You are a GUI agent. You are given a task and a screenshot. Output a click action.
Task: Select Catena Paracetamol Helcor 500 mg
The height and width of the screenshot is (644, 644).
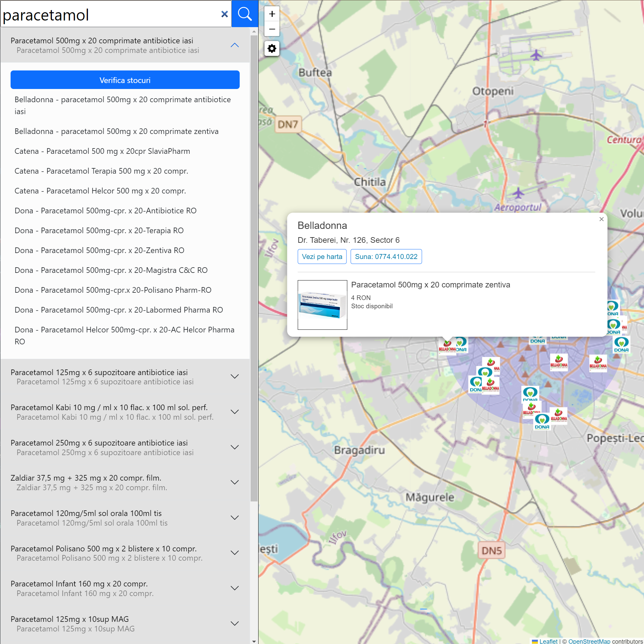100,191
